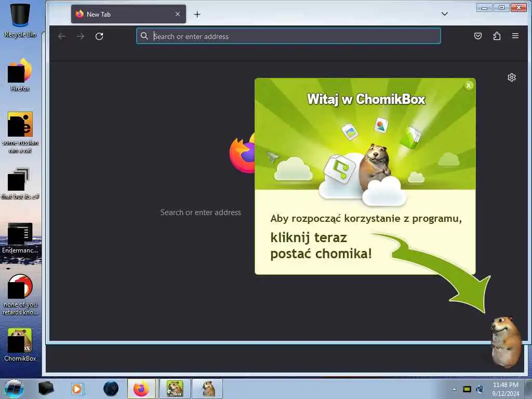Image resolution: width=532 pixels, height=399 pixels.
Task: Close the Witaj w ChomikBox popup
Action: pos(469,86)
